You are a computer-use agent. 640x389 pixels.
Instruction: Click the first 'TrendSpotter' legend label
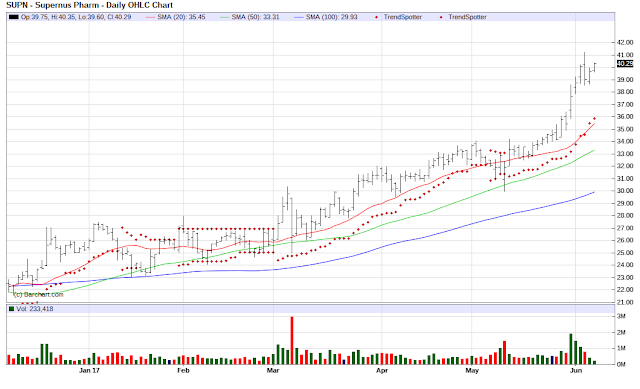tap(402, 17)
